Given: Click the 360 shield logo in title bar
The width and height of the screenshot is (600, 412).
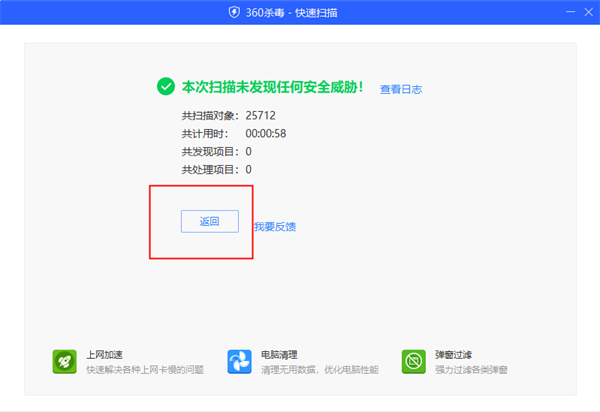Looking at the screenshot, I should click(236, 12).
